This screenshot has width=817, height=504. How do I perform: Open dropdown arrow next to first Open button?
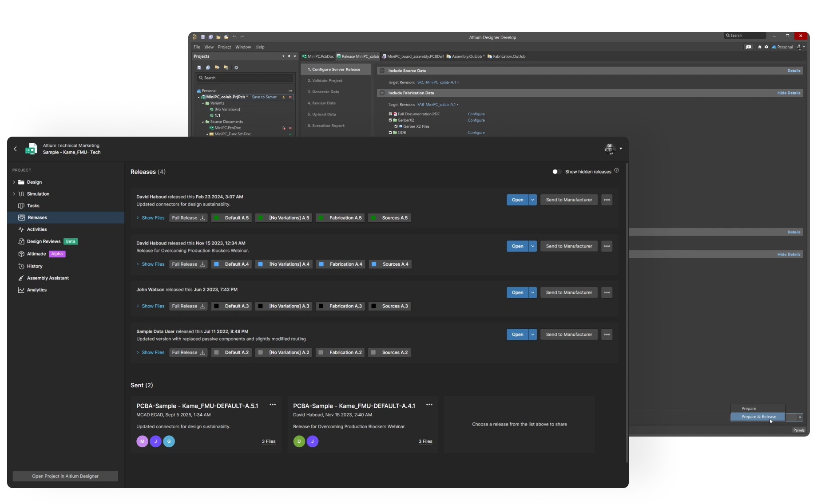(x=532, y=200)
